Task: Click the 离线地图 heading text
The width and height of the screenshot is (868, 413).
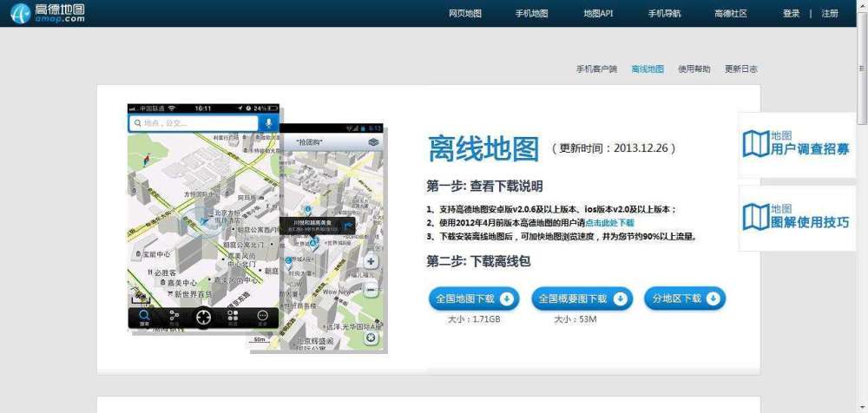Action: 483,148
